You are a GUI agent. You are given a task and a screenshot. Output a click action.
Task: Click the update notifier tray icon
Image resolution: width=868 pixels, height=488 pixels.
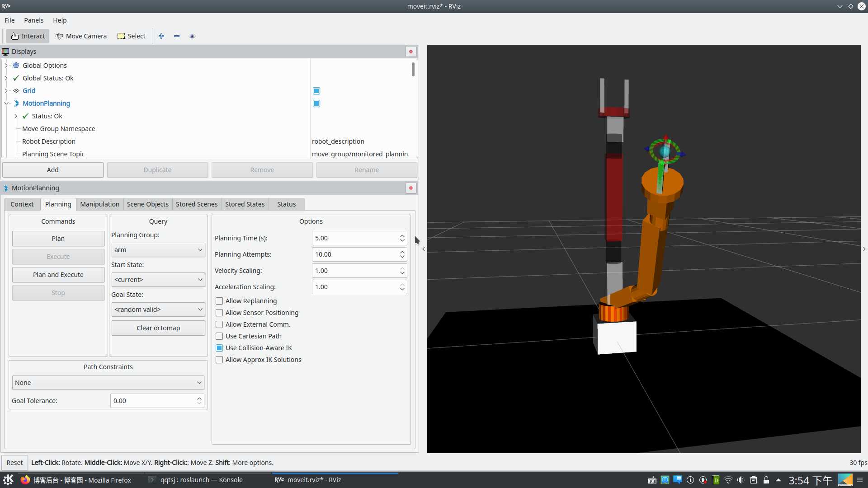703,480
